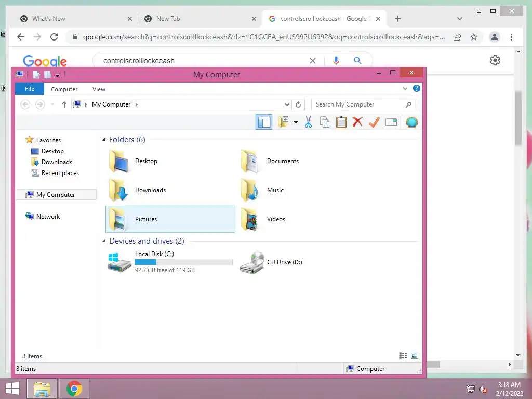Switch to large icons view in status bar
This screenshot has width=532, height=399.
414,355
